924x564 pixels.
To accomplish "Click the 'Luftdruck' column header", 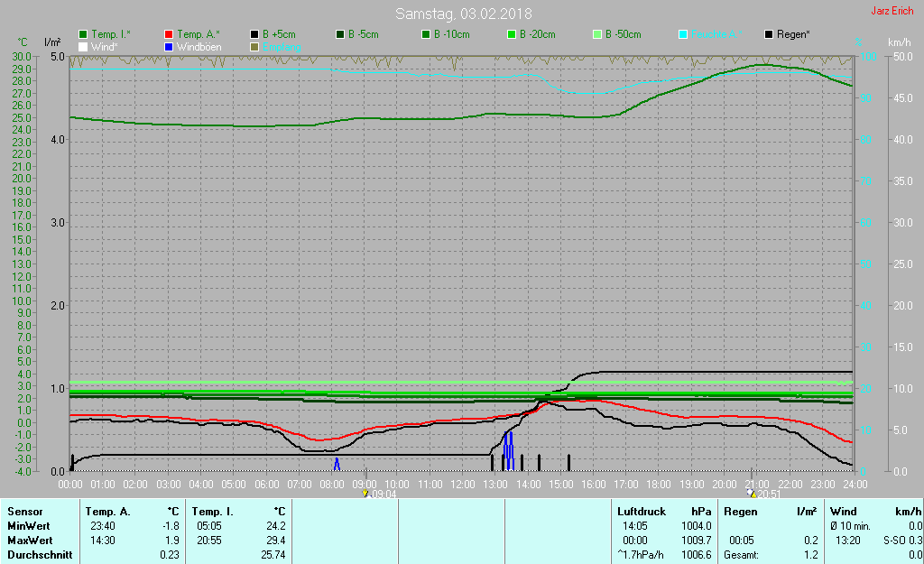I will (642, 512).
